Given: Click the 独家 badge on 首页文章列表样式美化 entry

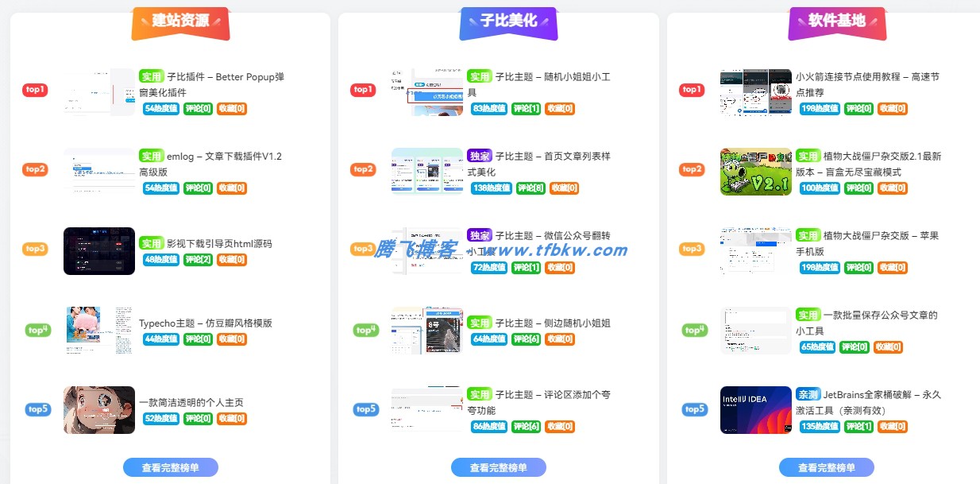Looking at the screenshot, I should [480, 156].
